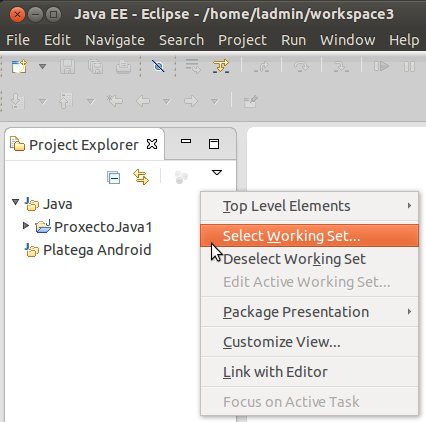Open the Project menu
The width and height of the screenshot is (426, 422).
pyautogui.click(x=242, y=40)
